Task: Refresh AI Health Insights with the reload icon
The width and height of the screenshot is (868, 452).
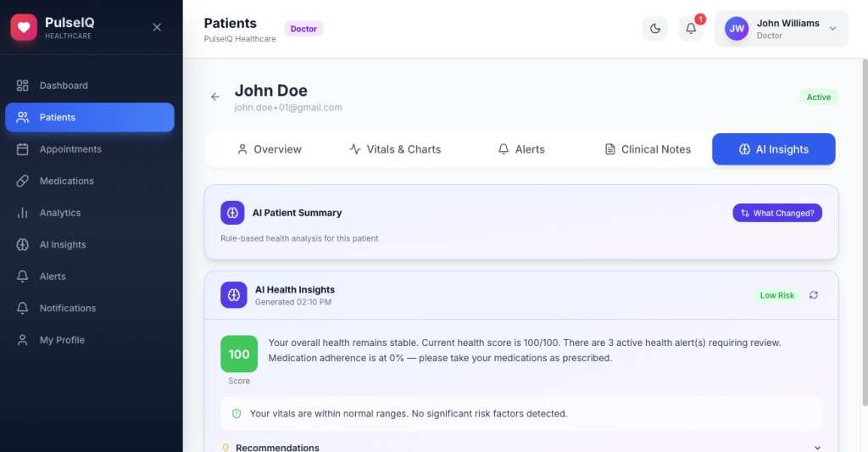Action: 813,295
